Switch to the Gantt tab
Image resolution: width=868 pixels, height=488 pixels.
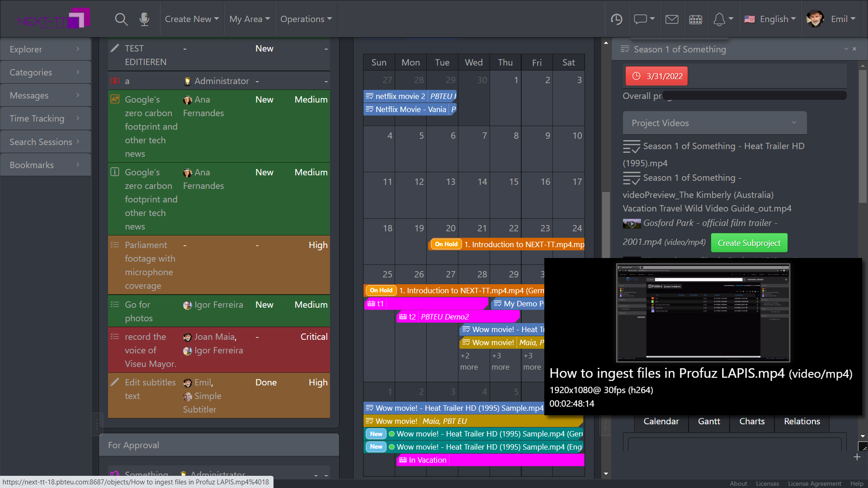tap(708, 421)
